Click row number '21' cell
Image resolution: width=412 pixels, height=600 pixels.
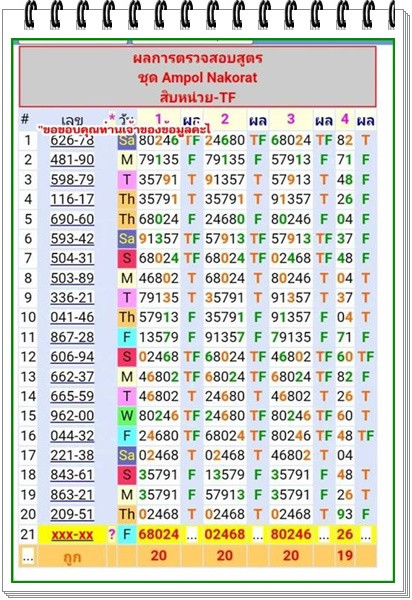[28, 534]
